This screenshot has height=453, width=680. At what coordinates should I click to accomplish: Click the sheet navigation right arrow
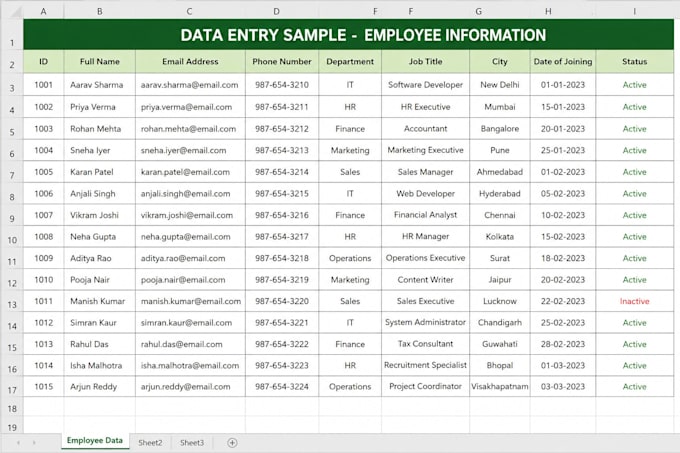click(34, 443)
